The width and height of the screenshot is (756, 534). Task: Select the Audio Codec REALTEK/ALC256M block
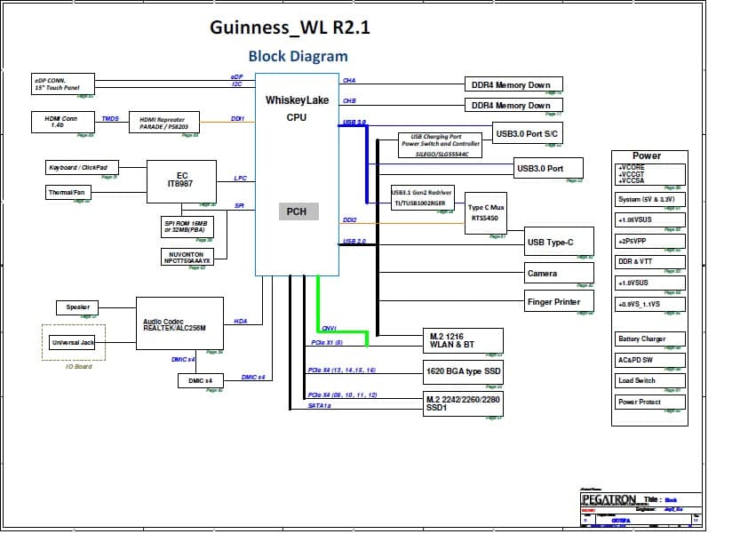click(x=179, y=323)
